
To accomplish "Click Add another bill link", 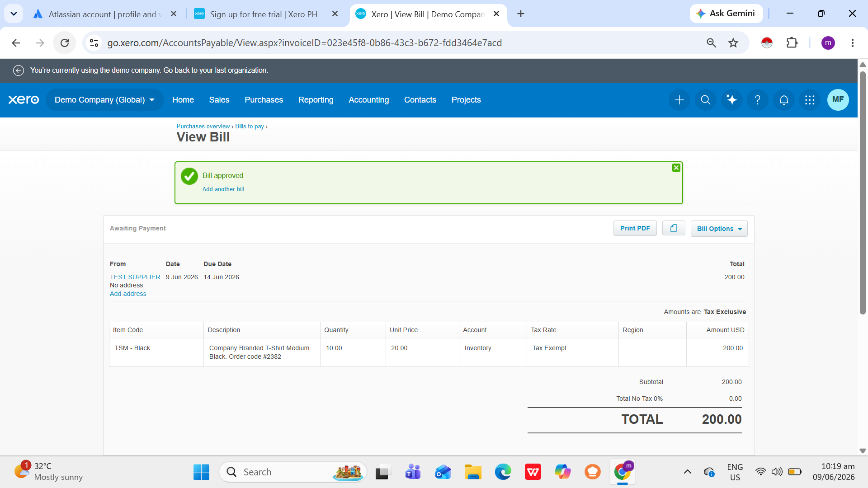I will (223, 189).
